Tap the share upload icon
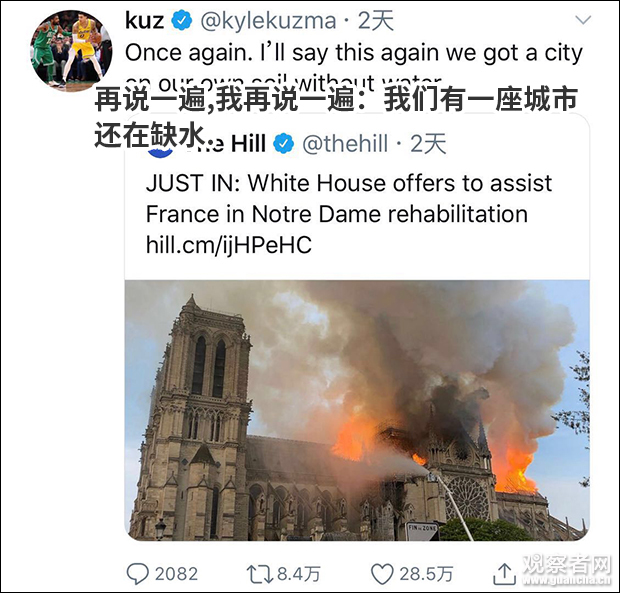Image resolution: width=620 pixels, height=593 pixels. 504,574
